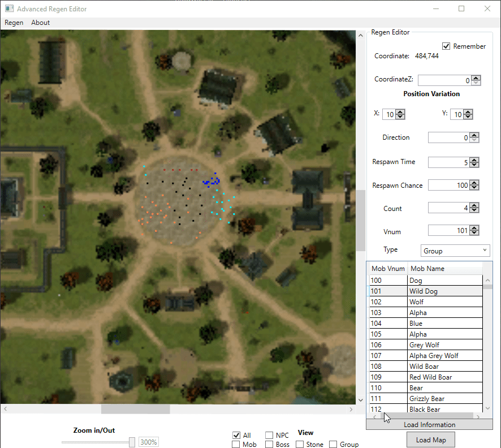
Task: Increase the Direction value with its arrow
Action: coord(475,135)
